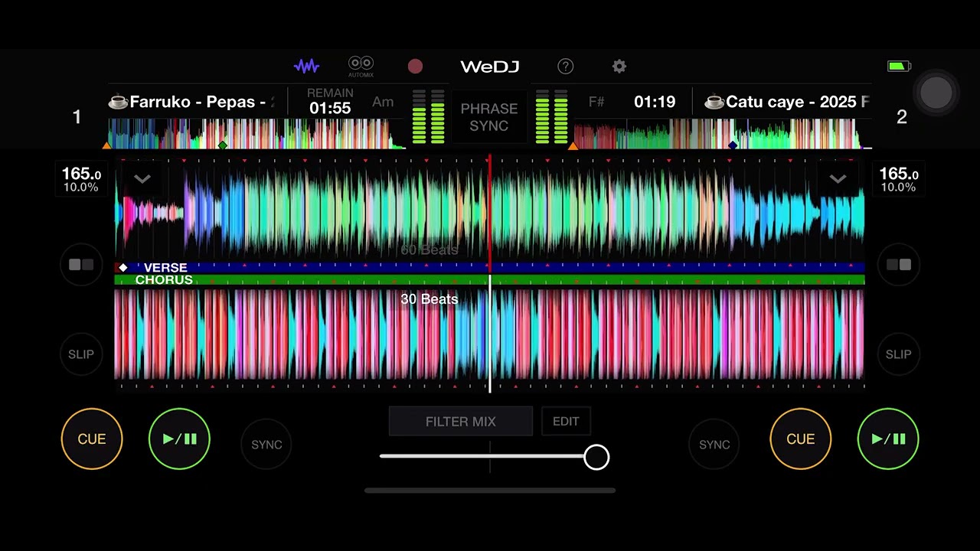This screenshot has height=551, width=980.
Task: Tap the deck number 1 label
Action: point(77,117)
